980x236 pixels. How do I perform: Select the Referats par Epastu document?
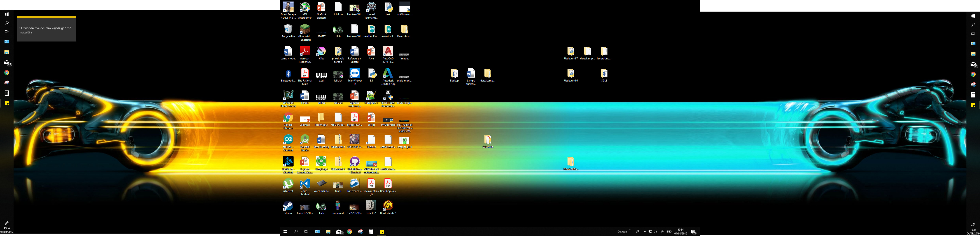click(355, 54)
